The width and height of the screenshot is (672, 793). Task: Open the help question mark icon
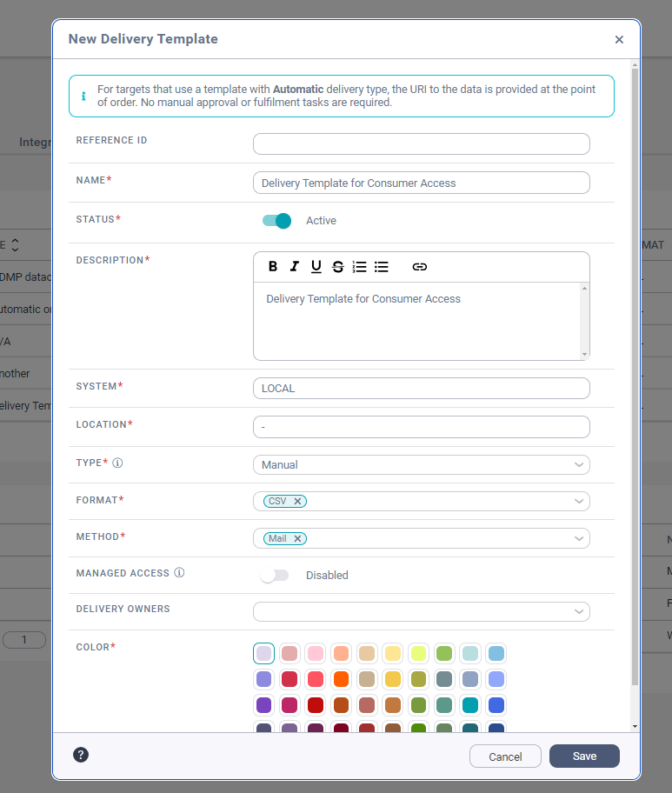pos(81,755)
